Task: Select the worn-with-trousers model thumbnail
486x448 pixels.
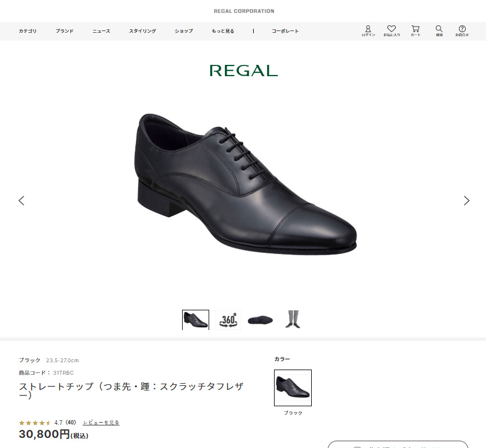Action: [293, 319]
